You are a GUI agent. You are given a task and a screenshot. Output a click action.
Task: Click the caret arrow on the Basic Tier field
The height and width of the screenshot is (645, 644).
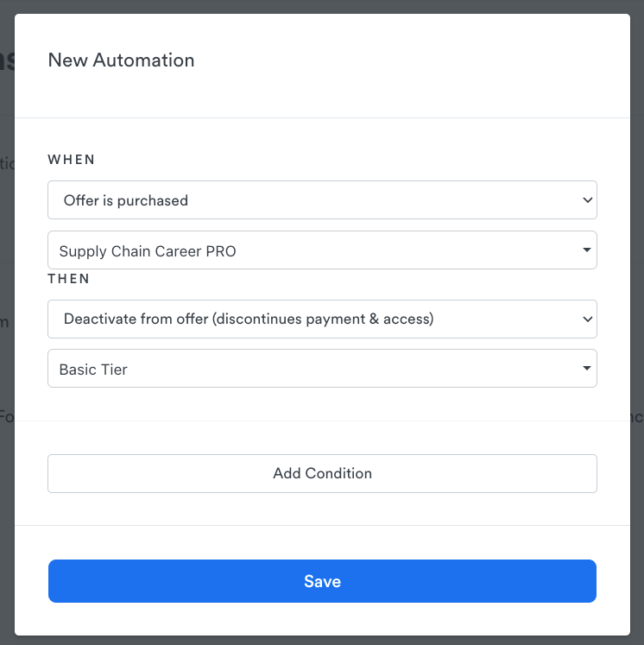click(587, 369)
